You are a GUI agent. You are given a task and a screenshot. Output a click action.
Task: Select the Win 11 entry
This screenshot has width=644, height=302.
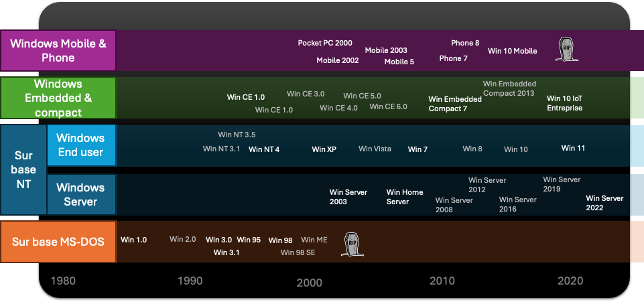[x=574, y=148]
